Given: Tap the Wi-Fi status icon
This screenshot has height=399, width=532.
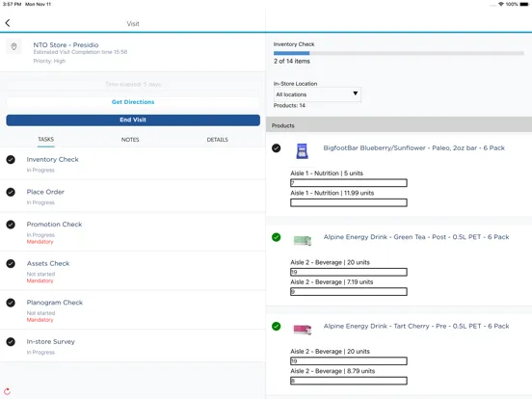Looking at the screenshot, I should pyautogui.click(x=501, y=4).
